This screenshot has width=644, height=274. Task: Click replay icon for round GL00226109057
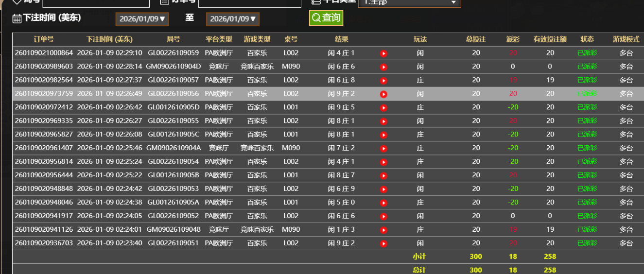pos(383,81)
